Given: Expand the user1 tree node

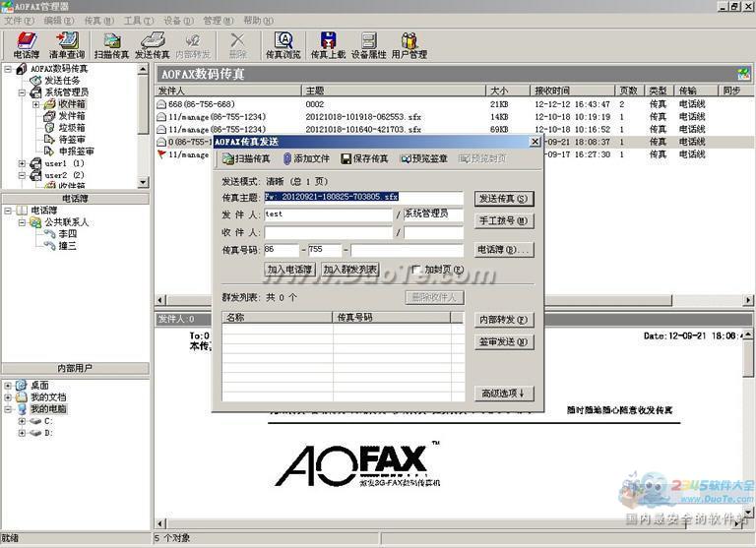Looking at the screenshot, I should pos(22,163).
